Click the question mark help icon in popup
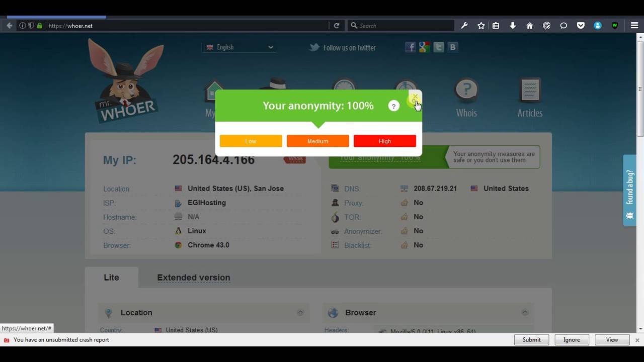Image resolution: width=644 pixels, height=362 pixels. [394, 106]
